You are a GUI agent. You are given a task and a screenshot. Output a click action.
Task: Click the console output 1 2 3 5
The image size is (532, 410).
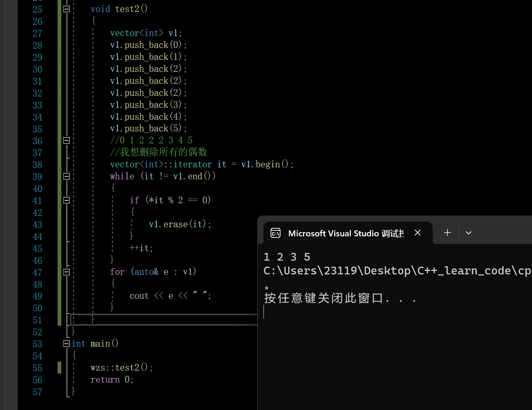(x=287, y=257)
